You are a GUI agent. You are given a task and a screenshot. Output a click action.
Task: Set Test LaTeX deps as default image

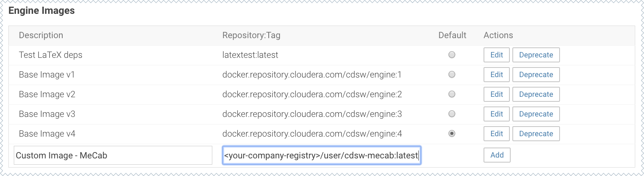point(452,55)
